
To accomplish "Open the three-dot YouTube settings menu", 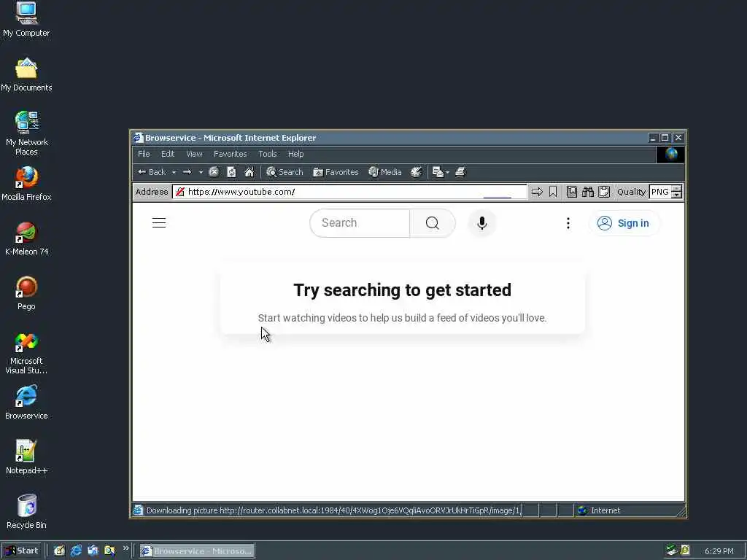I will pyautogui.click(x=568, y=223).
